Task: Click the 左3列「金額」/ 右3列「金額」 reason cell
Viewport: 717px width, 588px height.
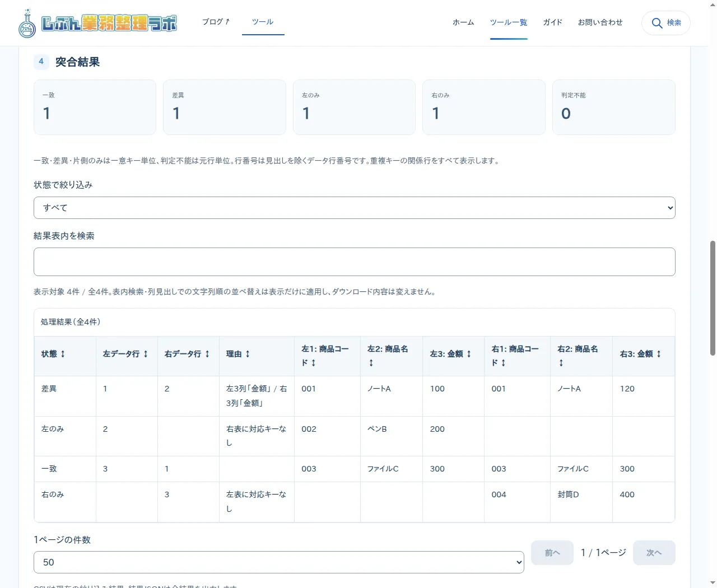Action: pos(257,396)
